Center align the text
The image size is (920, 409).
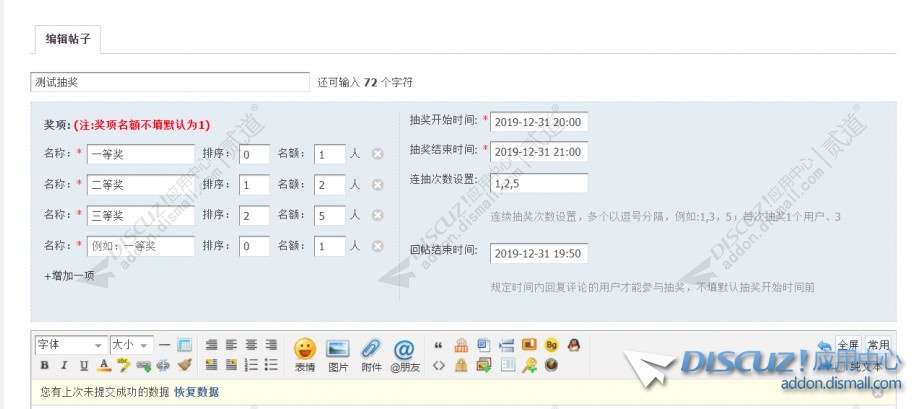pyautogui.click(x=251, y=345)
